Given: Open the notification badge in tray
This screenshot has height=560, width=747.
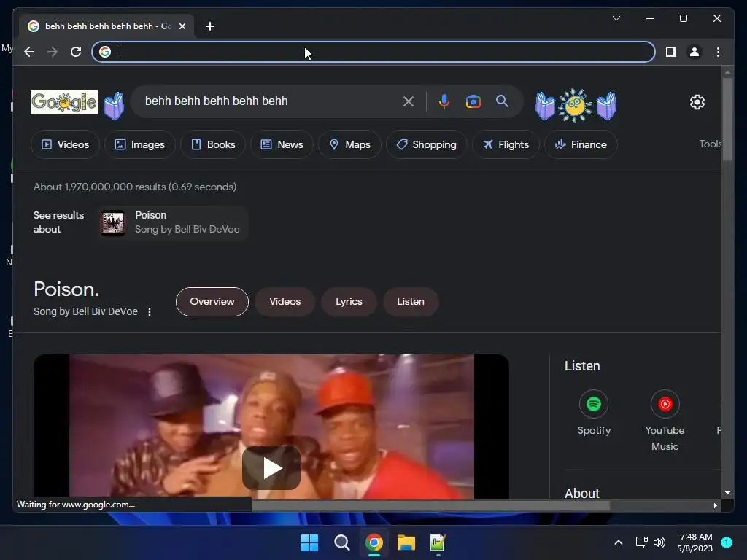Looking at the screenshot, I should [x=727, y=542].
